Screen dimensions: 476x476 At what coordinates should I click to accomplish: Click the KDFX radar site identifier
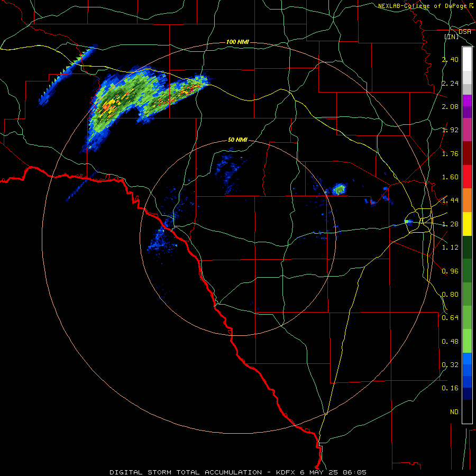286,472
